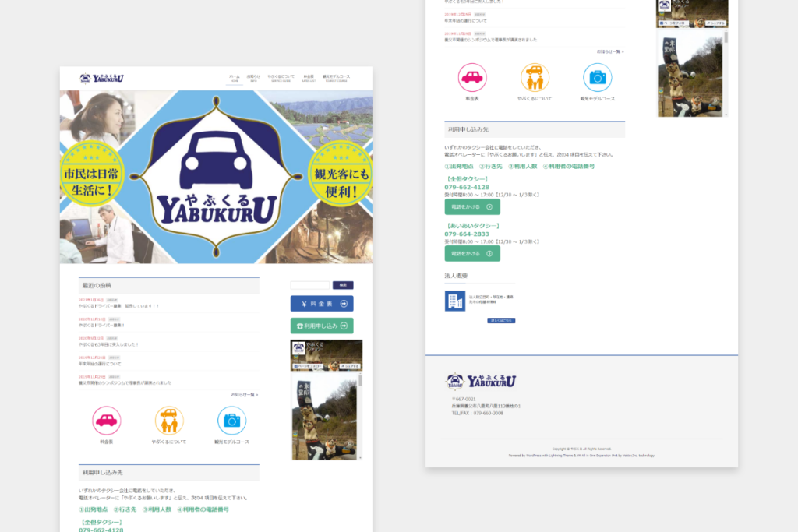Click お知らせ一覧 link on the right page
This screenshot has width=798, height=532.
click(x=610, y=51)
